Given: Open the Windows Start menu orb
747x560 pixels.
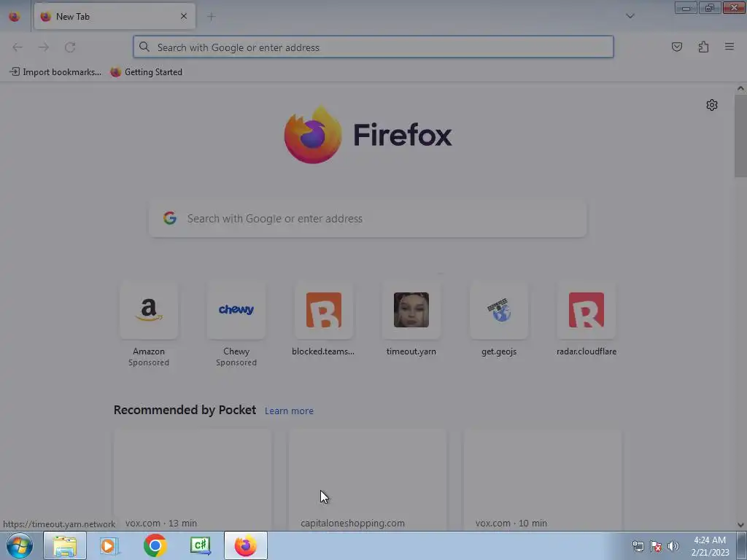Looking at the screenshot, I should (x=20, y=545).
